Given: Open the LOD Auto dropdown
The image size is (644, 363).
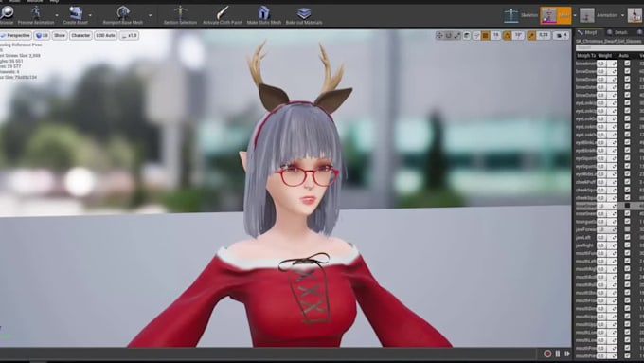Looking at the screenshot, I should coord(105,36).
